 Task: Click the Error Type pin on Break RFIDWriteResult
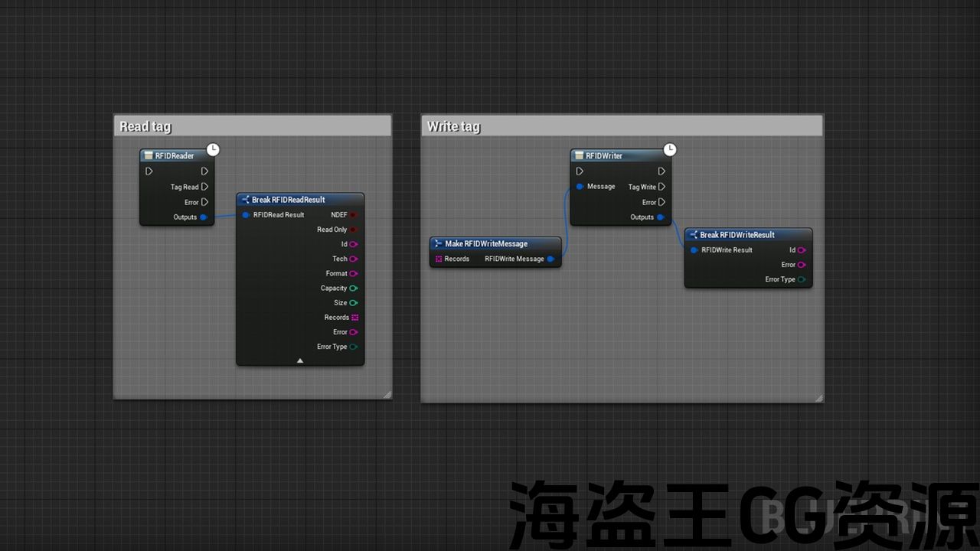pos(802,279)
